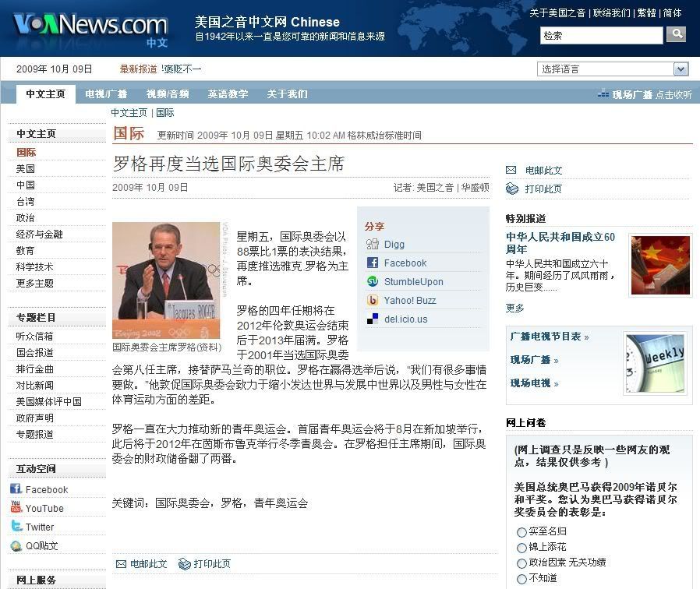Click the magnifier search button in header
The height and width of the screenshot is (589, 700).
pyautogui.click(x=677, y=34)
